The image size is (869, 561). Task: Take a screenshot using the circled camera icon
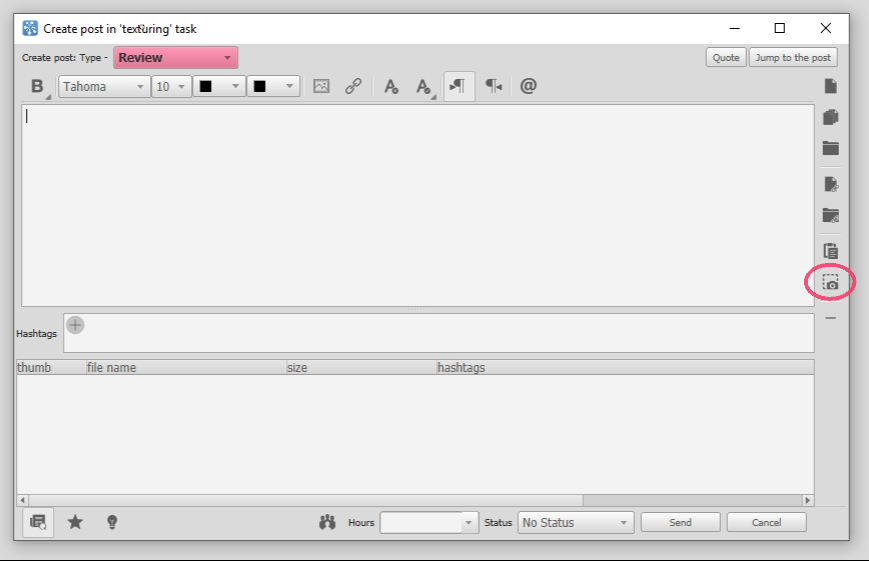(830, 283)
